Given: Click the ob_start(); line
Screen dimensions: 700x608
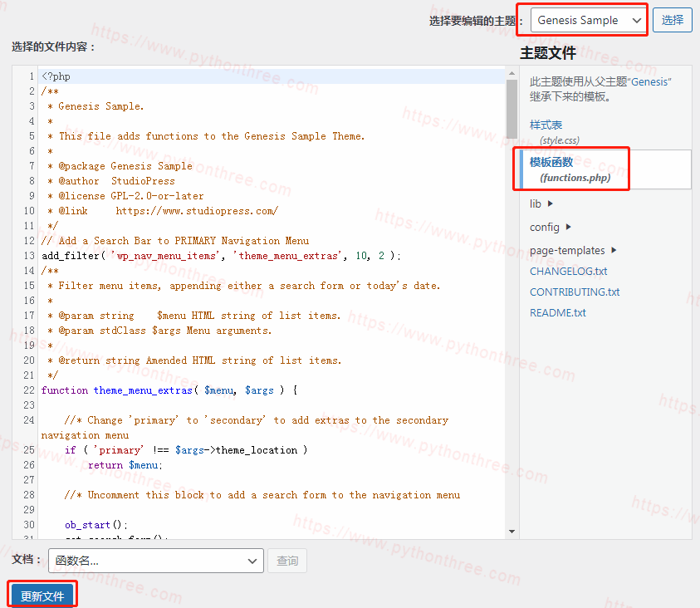Looking at the screenshot, I should click(x=96, y=525).
